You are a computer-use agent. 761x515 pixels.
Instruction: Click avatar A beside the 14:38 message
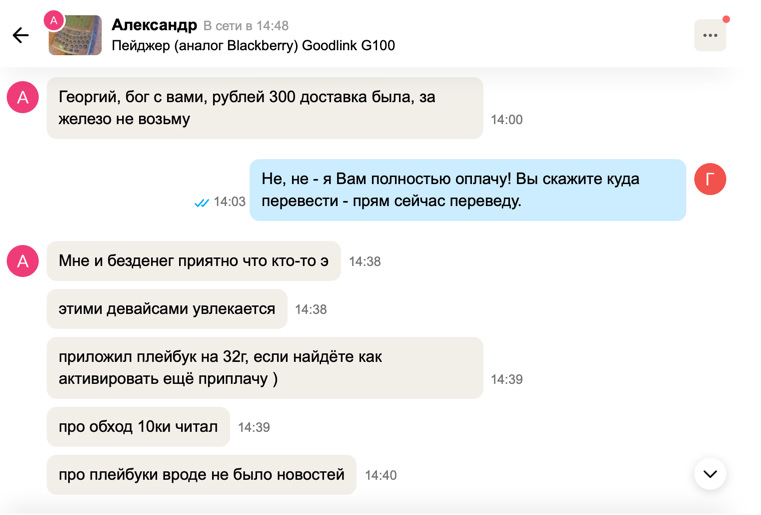(23, 261)
